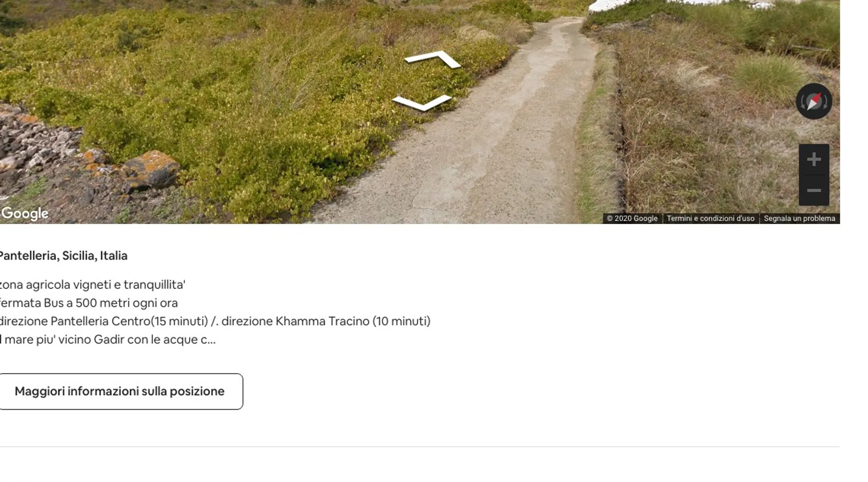Click the zona agricola vigneti description line

(x=92, y=285)
